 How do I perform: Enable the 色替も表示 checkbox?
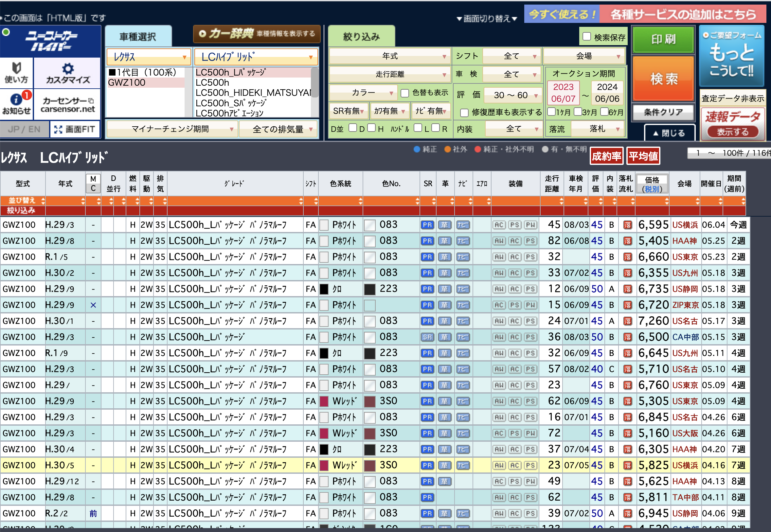(x=404, y=93)
